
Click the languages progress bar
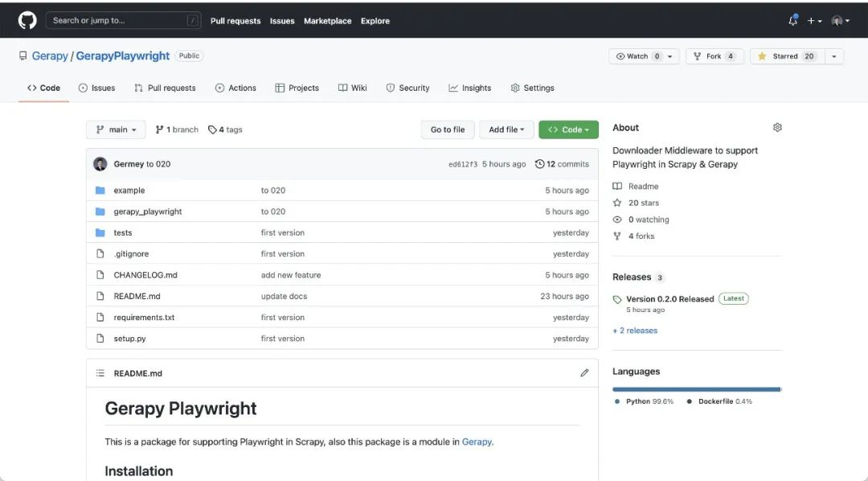697,389
